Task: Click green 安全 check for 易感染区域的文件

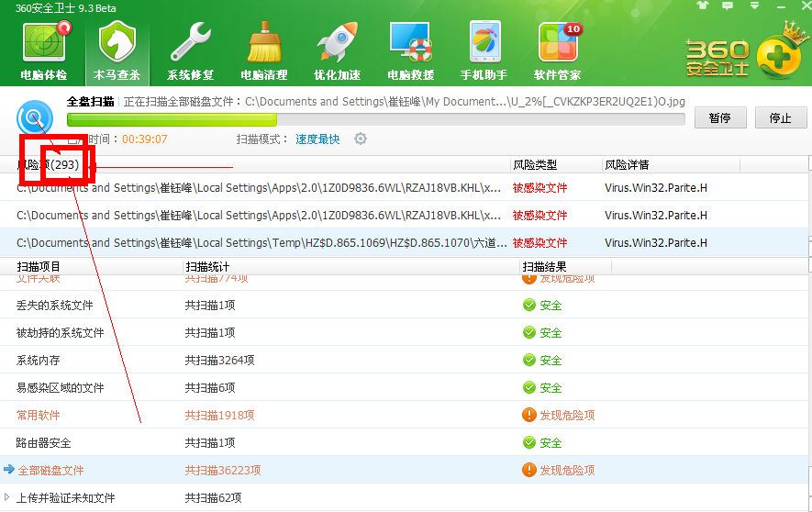Action: pos(528,387)
